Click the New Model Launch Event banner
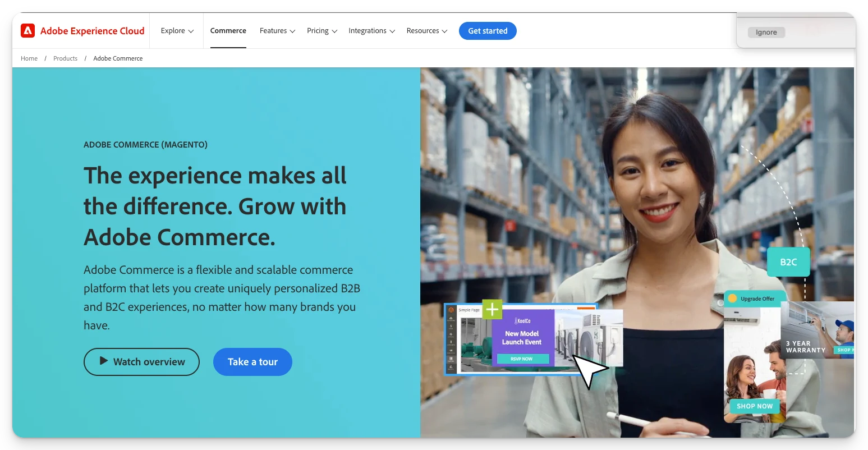Image resolution: width=868 pixels, height=450 pixels. pyautogui.click(x=522, y=338)
